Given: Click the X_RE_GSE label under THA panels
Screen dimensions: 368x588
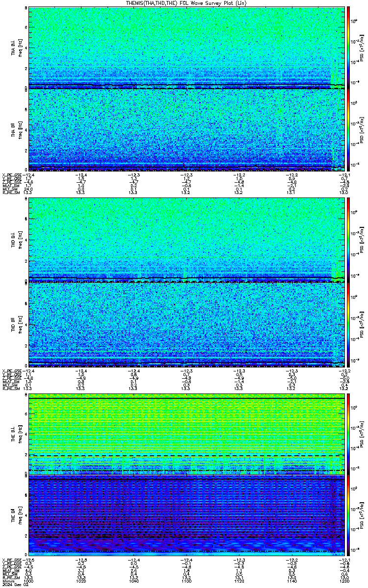Looking at the screenshot, I should tap(10, 174).
